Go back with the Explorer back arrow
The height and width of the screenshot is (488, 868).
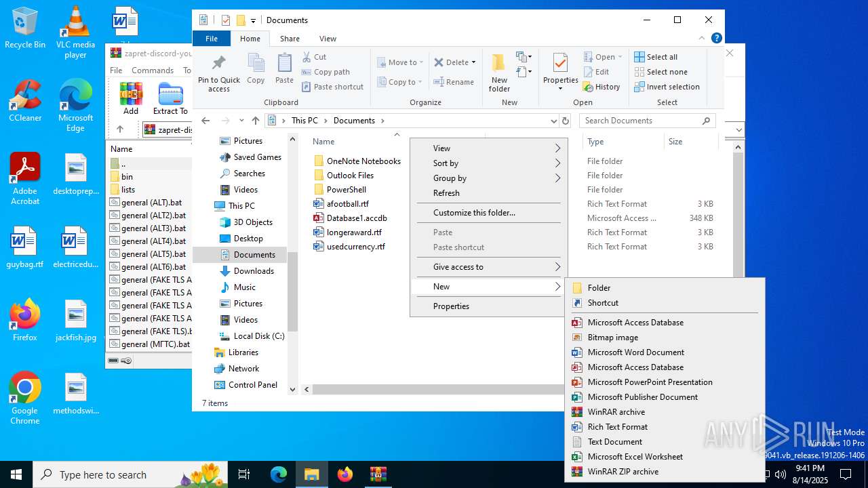(206, 121)
